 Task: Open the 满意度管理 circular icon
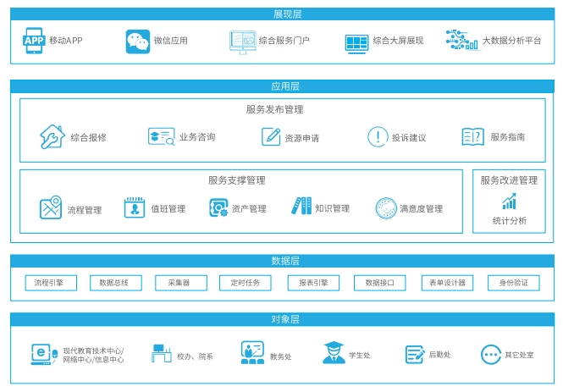click(x=386, y=207)
